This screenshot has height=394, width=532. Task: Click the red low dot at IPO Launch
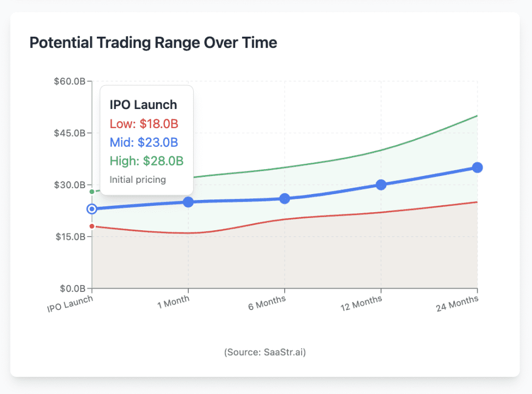click(x=92, y=226)
